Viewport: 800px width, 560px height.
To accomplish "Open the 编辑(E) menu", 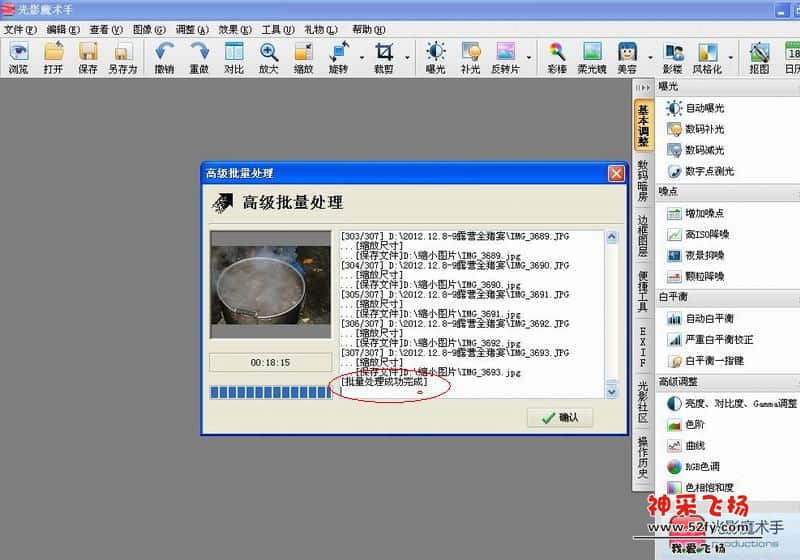I will 63,30.
